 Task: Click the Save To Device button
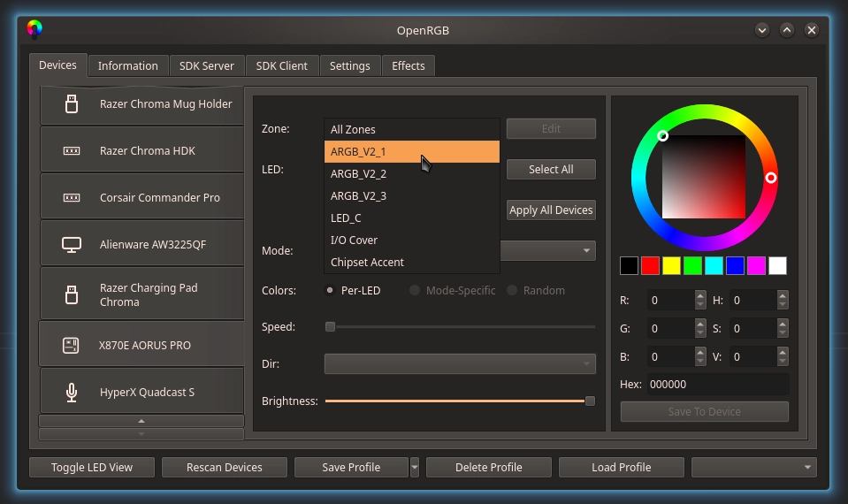coord(705,411)
